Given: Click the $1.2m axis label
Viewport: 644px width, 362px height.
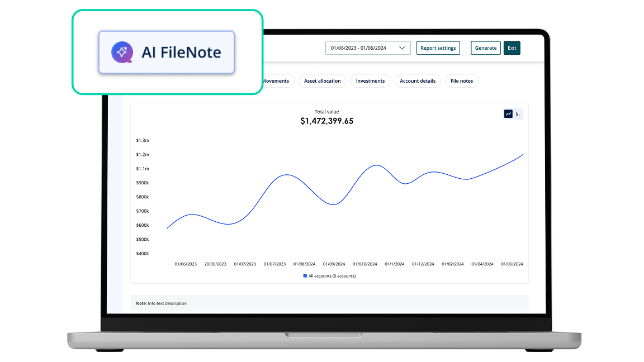Looking at the screenshot, I should pos(143,155).
